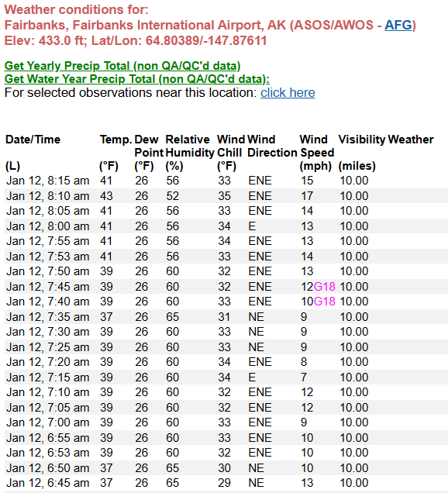Click wind chill 29 in 6:45 am row

225,483
